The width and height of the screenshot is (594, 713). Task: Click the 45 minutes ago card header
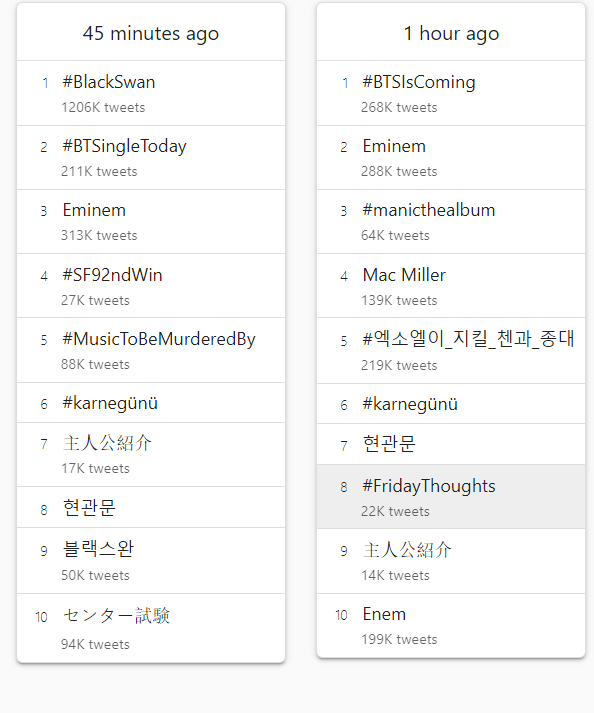pos(151,32)
